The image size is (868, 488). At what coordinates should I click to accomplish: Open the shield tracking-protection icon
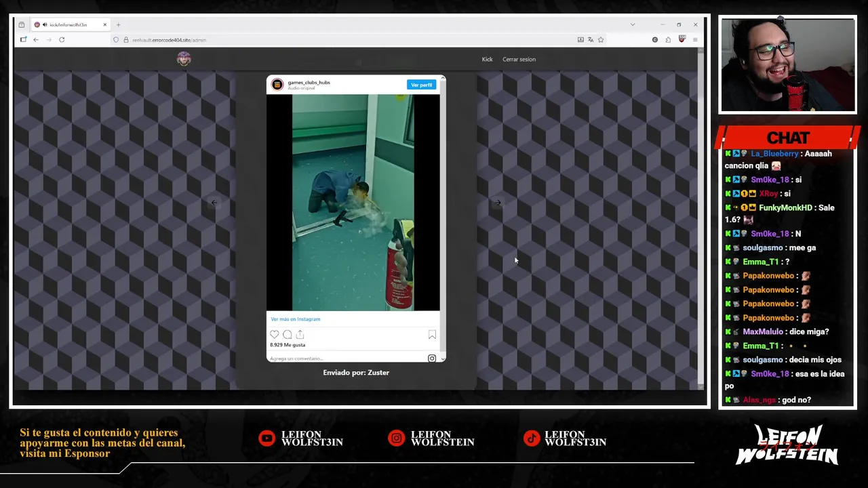[x=116, y=40]
